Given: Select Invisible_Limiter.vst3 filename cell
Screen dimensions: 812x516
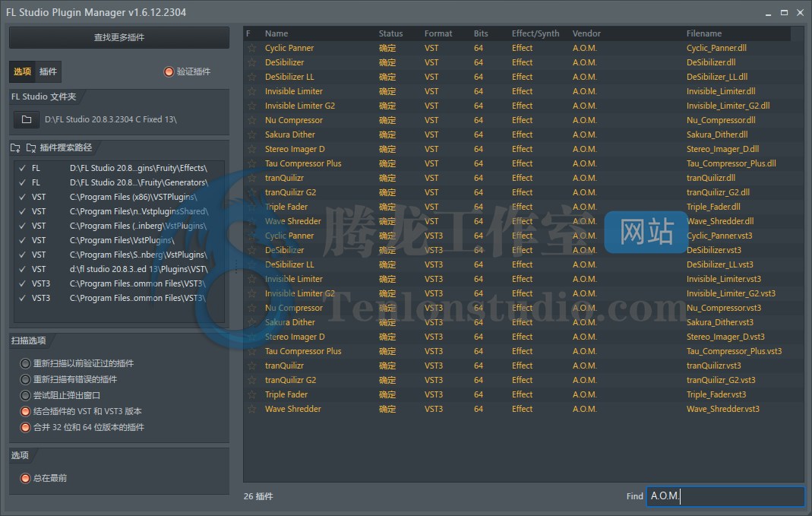Looking at the screenshot, I should [723, 279].
